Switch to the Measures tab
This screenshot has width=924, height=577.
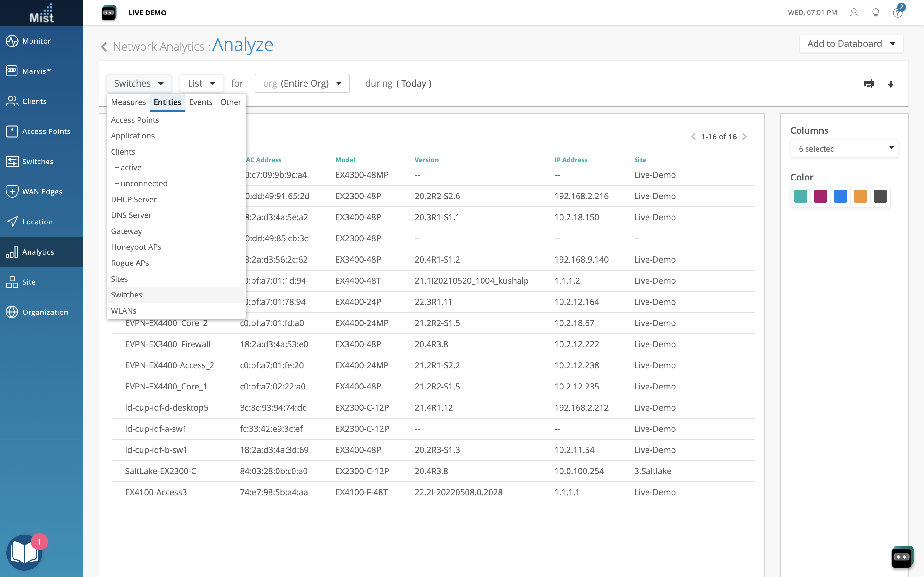tap(128, 102)
